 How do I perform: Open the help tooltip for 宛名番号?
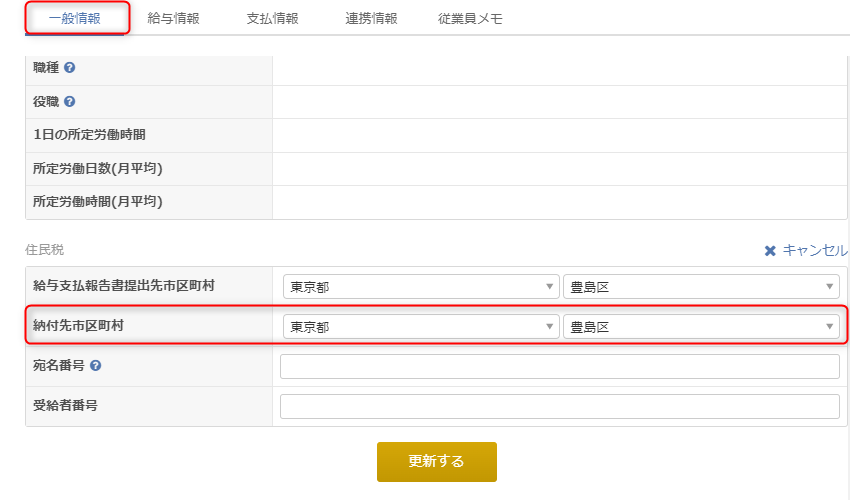click(x=95, y=366)
